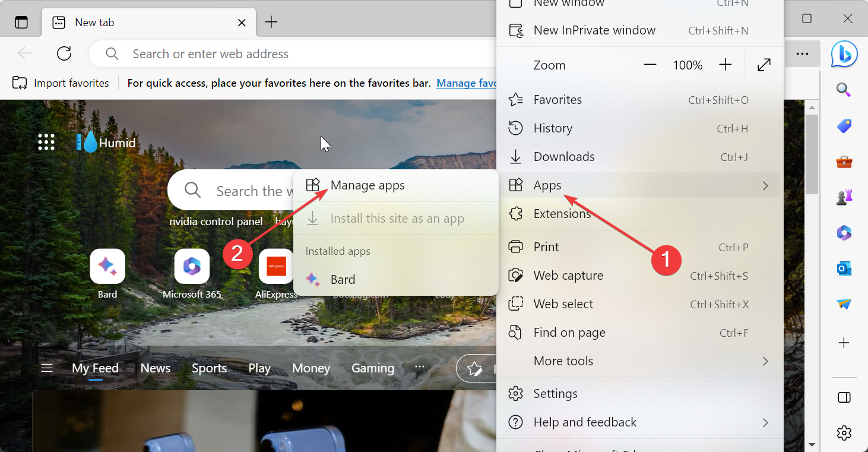Viewport: 868px width, 452px height.
Task: Close the New tab tab
Action: [242, 23]
